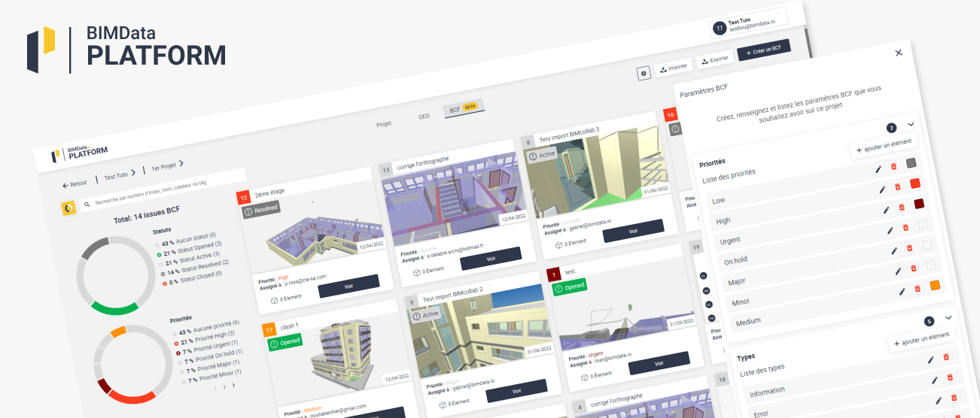
Task: Click Créer un BCF button
Action: coord(764,51)
